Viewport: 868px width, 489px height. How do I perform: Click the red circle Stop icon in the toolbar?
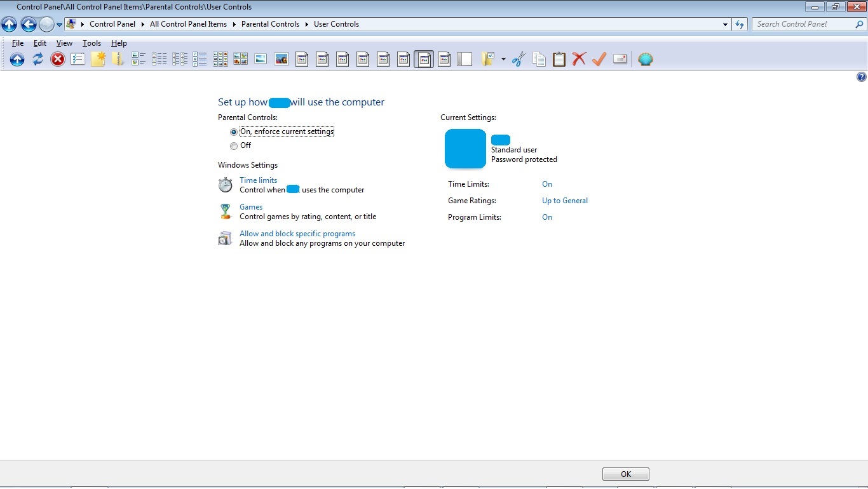[x=58, y=59]
